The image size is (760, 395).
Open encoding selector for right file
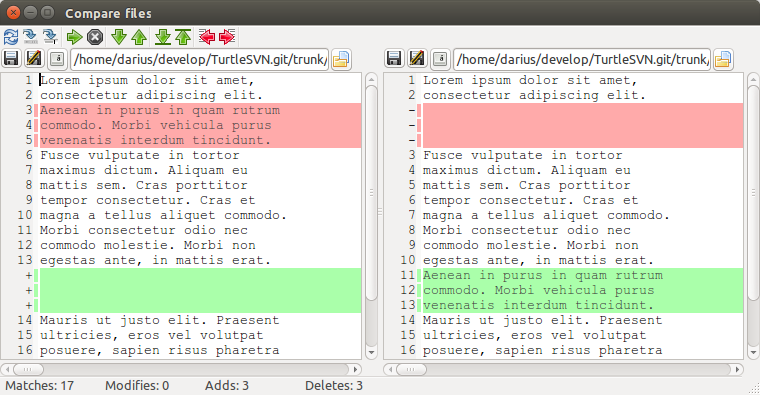point(440,59)
